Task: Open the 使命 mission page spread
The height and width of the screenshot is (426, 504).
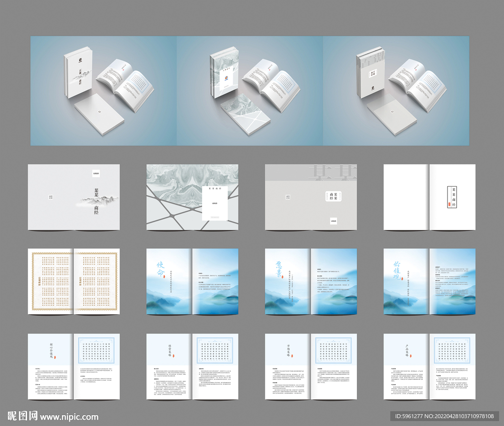Action: (192, 281)
